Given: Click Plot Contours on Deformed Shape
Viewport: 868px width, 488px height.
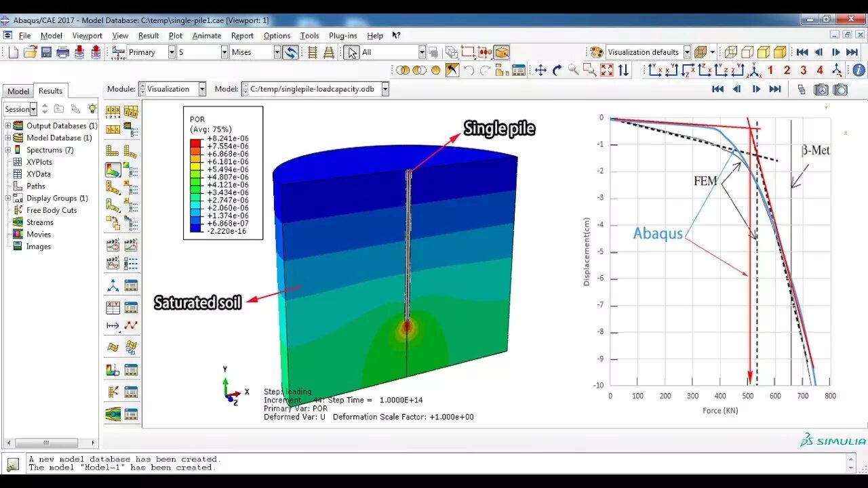Looking at the screenshot, I should click(113, 170).
